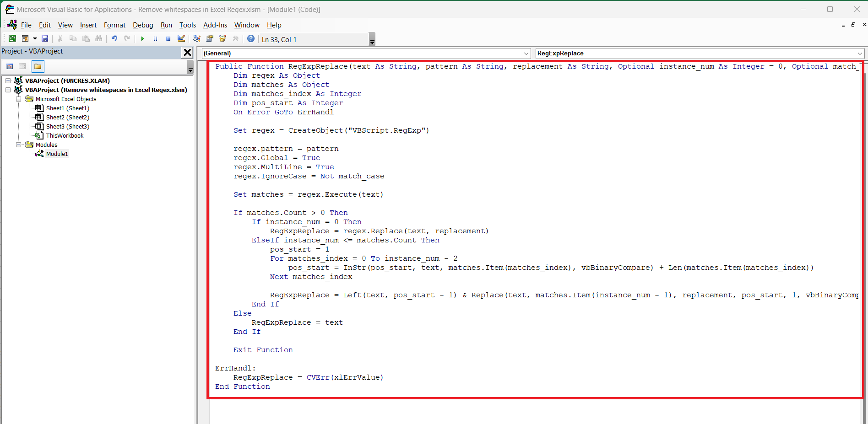The width and height of the screenshot is (868, 424).
Task: Open the Properties Window icon
Action: coord(209,39)
